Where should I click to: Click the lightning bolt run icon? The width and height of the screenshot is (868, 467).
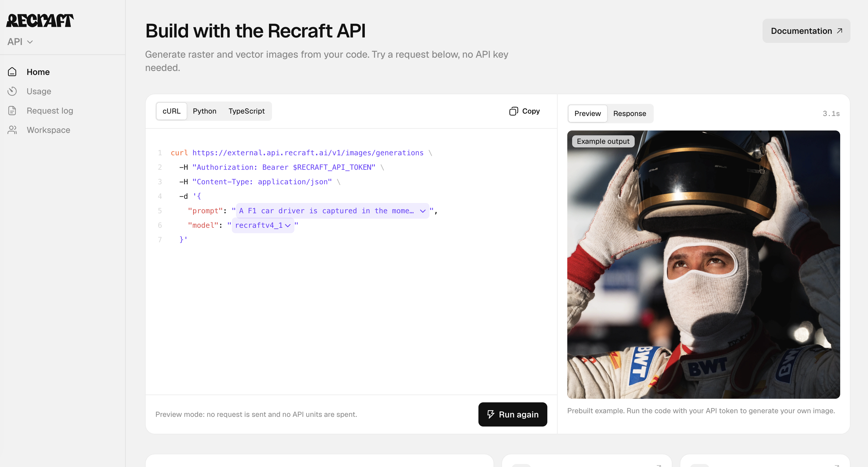point(491,414)
